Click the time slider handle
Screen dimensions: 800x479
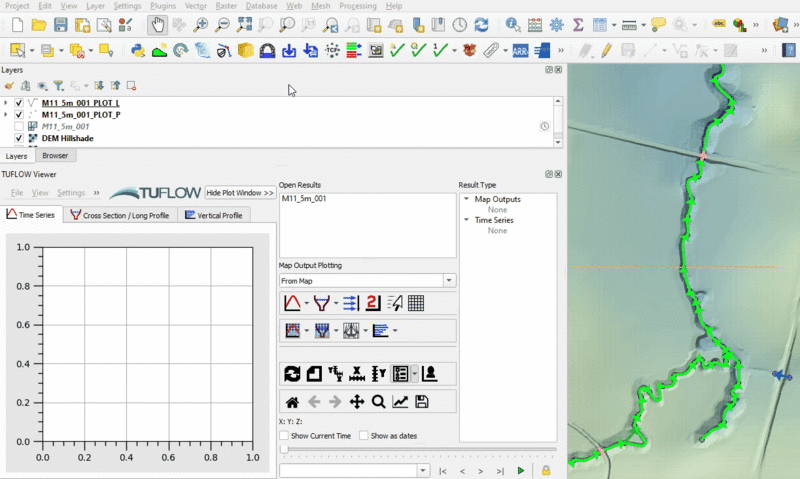coord(284,451)
